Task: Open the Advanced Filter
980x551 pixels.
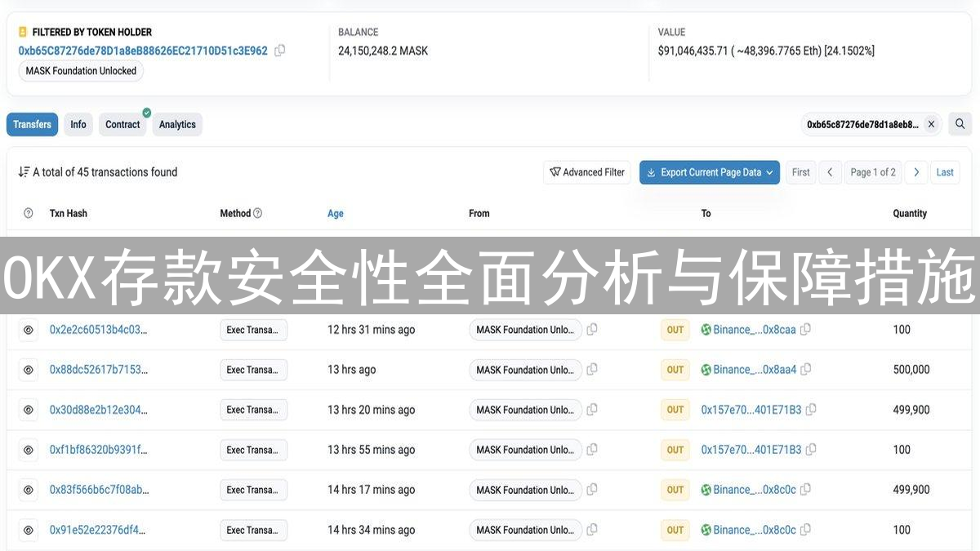Action: (587, 172)
